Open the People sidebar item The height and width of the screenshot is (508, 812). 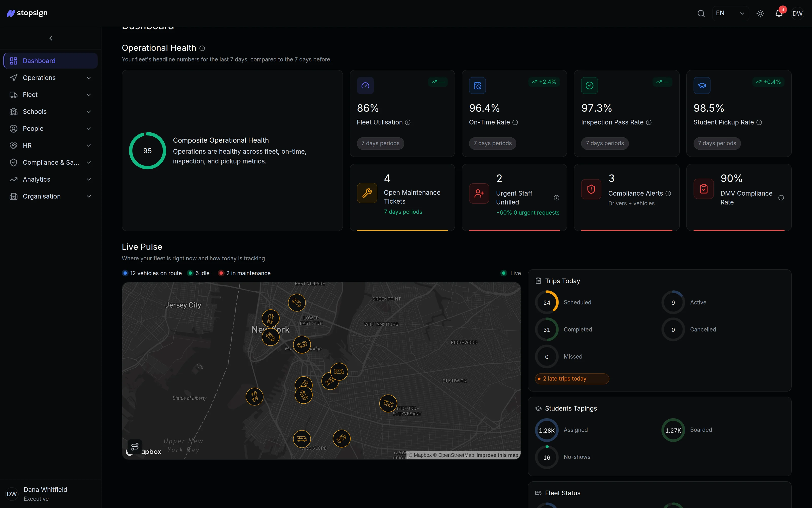tap(51, 128)
